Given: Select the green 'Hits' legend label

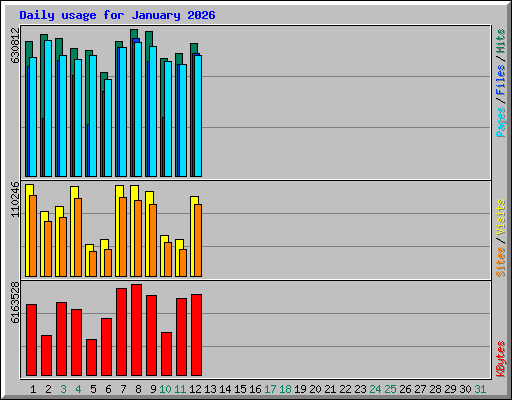Looking at the screenshot, I should (x=501, y=41).
